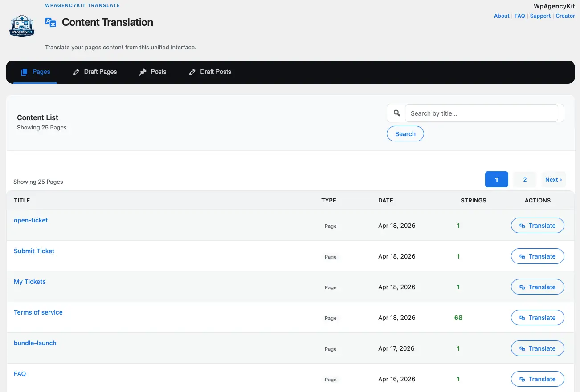Translate the Terms of service page
This screenshot has width=580, height=392.
537,318
